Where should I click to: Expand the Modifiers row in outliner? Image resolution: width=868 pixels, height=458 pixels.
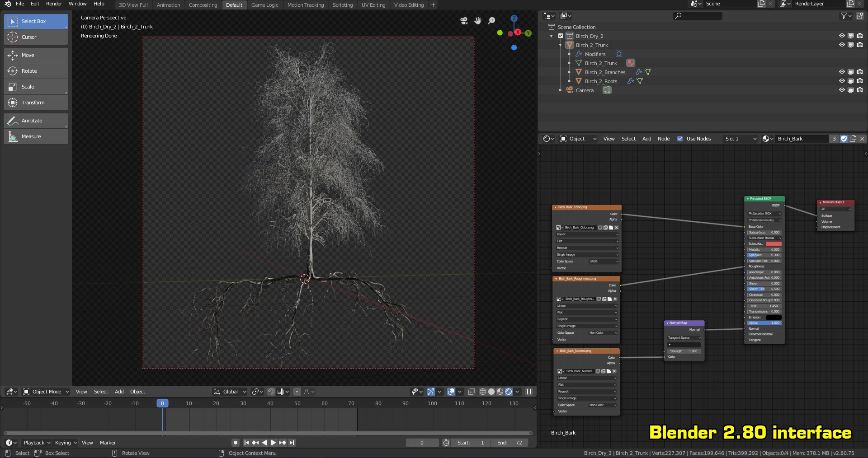point(570,54)
